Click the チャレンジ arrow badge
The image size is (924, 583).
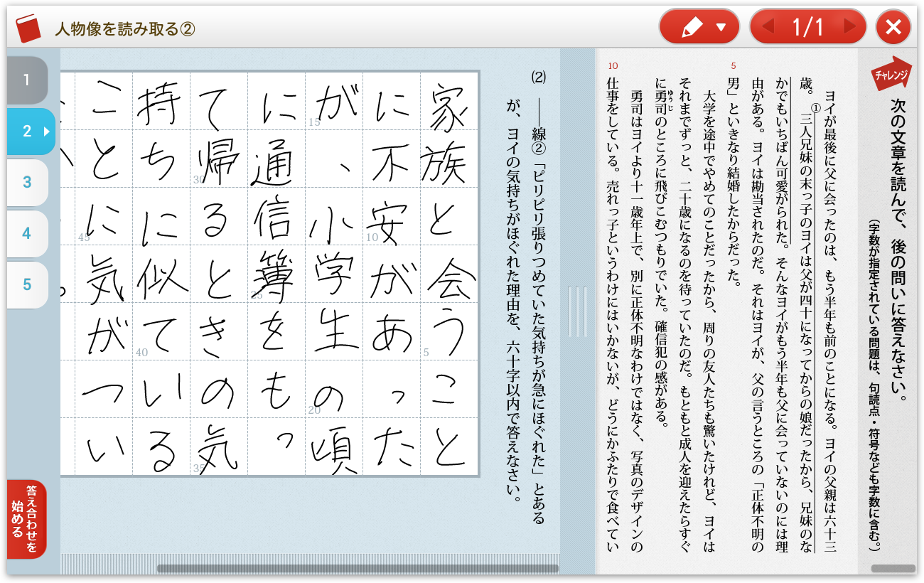tap(891, 74)
